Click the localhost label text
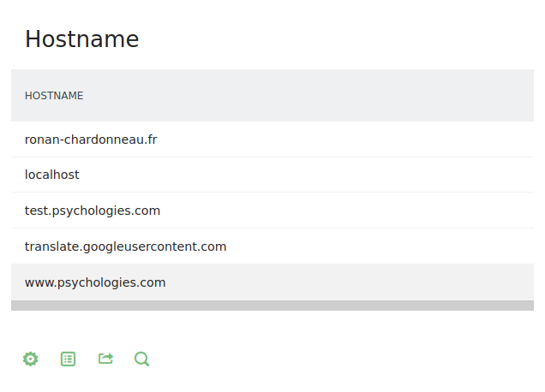The height and width of the screenshot is (392, 545). pos(52,175)
